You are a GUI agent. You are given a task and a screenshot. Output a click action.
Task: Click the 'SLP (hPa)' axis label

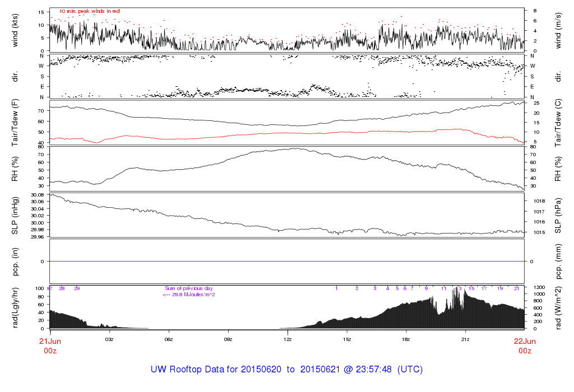[558, 214]
